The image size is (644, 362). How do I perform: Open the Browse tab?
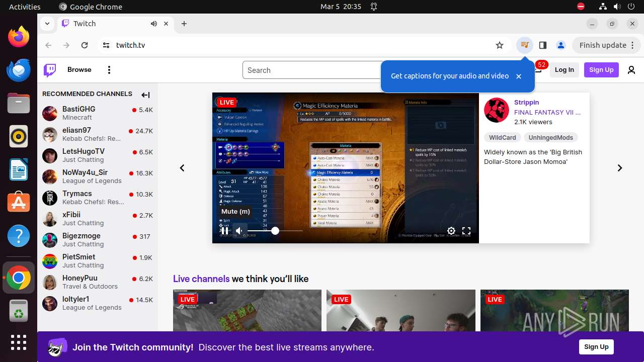tap(79, 70)
